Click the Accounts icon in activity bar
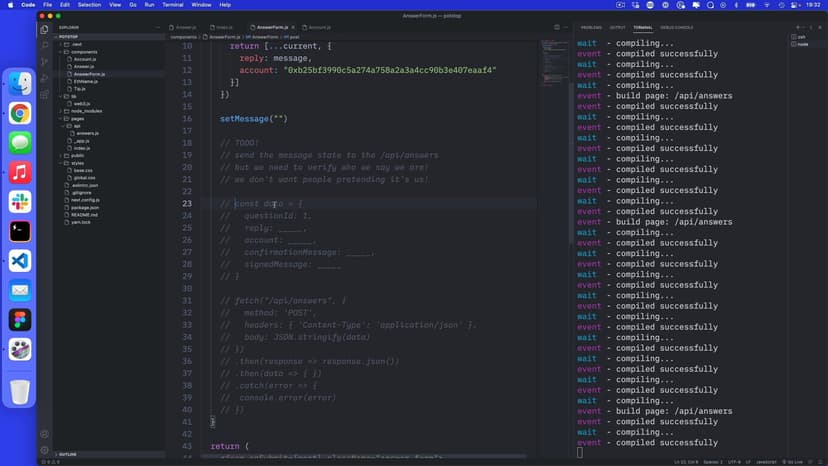Viewport: 828px width, 466px height. [45, 434]
